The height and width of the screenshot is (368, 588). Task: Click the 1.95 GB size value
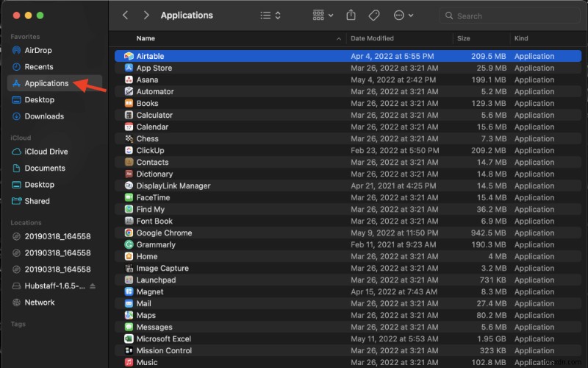(x=491, y=339)
